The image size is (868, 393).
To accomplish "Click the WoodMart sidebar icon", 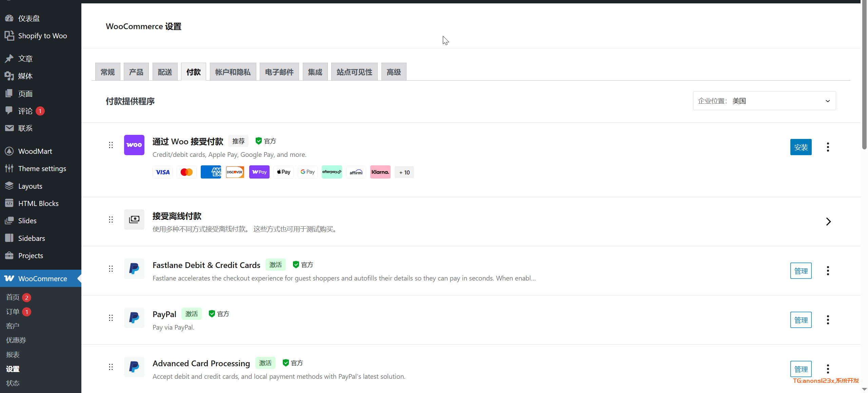I will click(9, 151).
